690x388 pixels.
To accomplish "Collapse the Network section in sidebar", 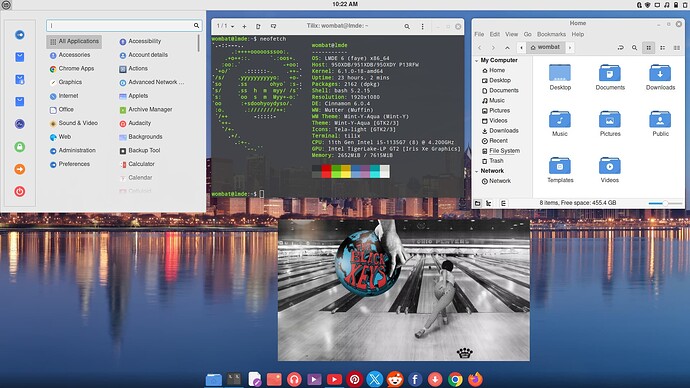I will 477,171.
